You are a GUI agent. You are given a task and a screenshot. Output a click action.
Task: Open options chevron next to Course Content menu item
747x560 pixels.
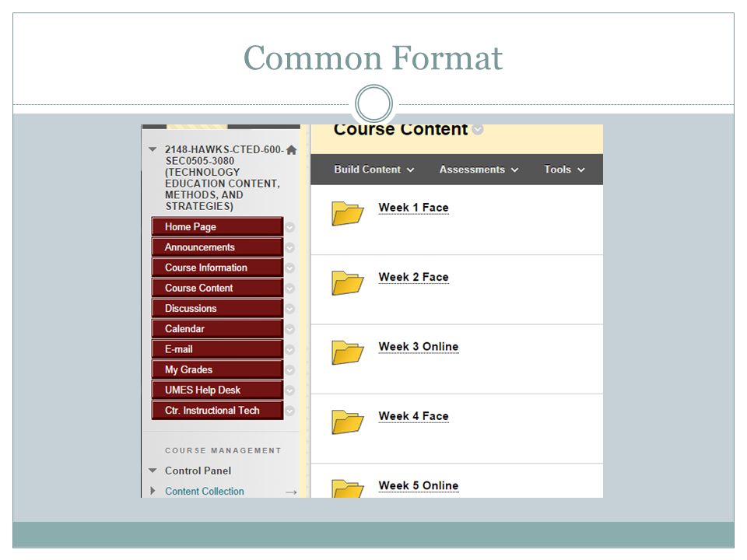point(289,289)
